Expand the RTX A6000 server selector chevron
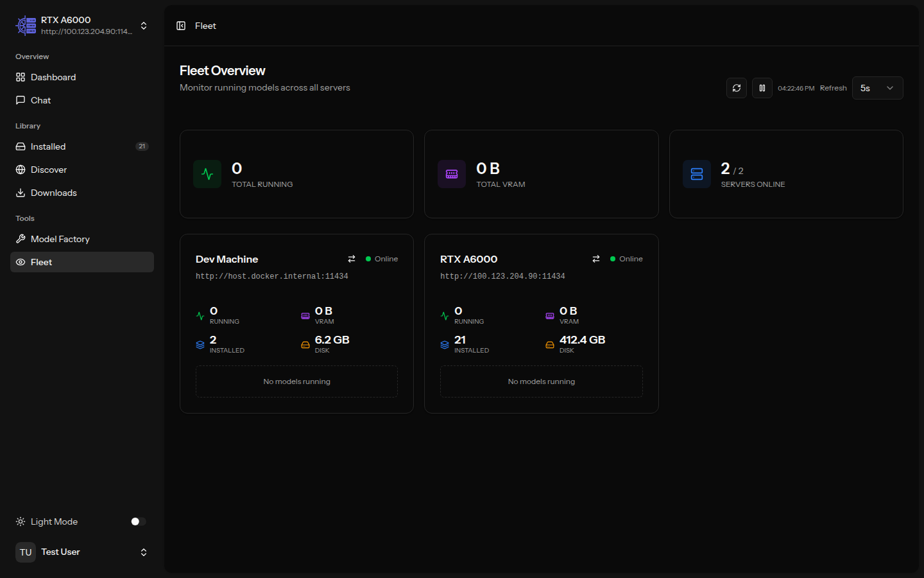The width and height of the screenshot is (924, 578). pos(144,26)
